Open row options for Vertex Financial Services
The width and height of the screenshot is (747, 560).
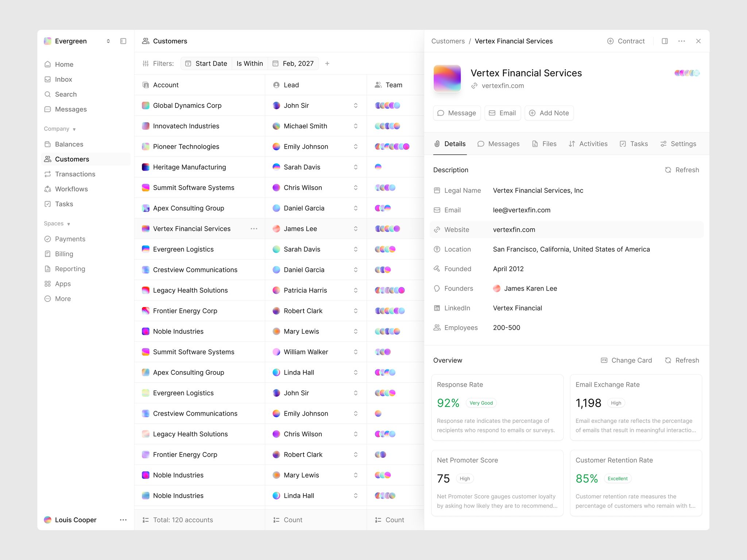[254, 229]
